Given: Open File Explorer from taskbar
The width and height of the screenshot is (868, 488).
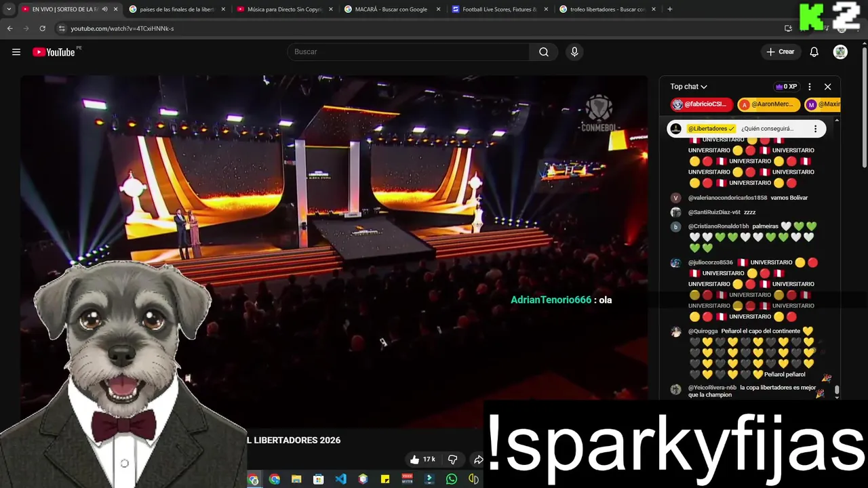Looking at the screenshot, I should pos(296,479).
